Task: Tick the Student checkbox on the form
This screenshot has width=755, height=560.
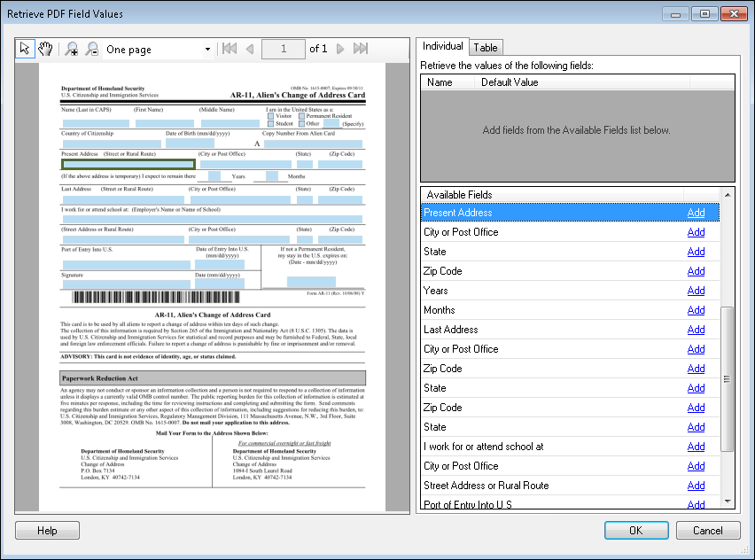Action: (x=270, y=124)
